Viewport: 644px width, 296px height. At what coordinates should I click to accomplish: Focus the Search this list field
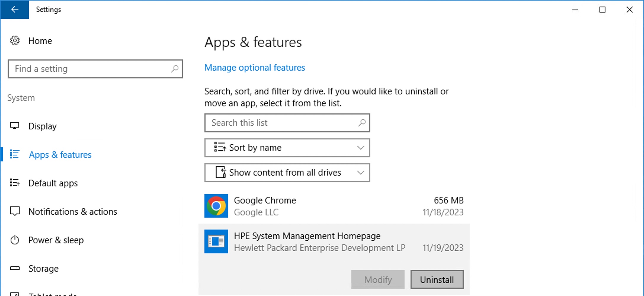tap(287, 123)
